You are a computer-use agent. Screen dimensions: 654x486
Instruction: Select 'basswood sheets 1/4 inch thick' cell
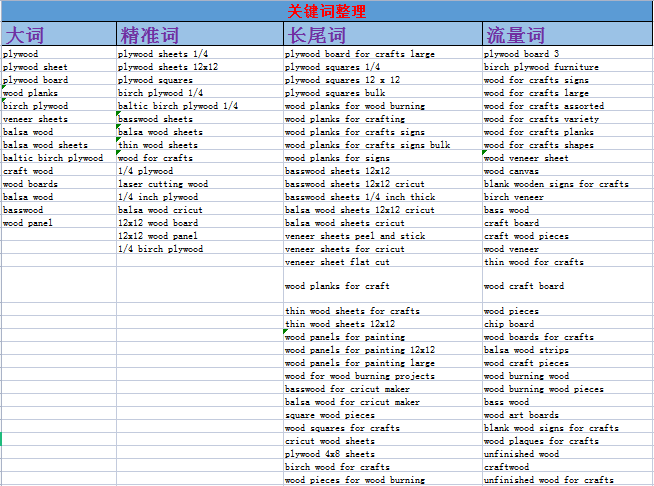tap(383, 197)
